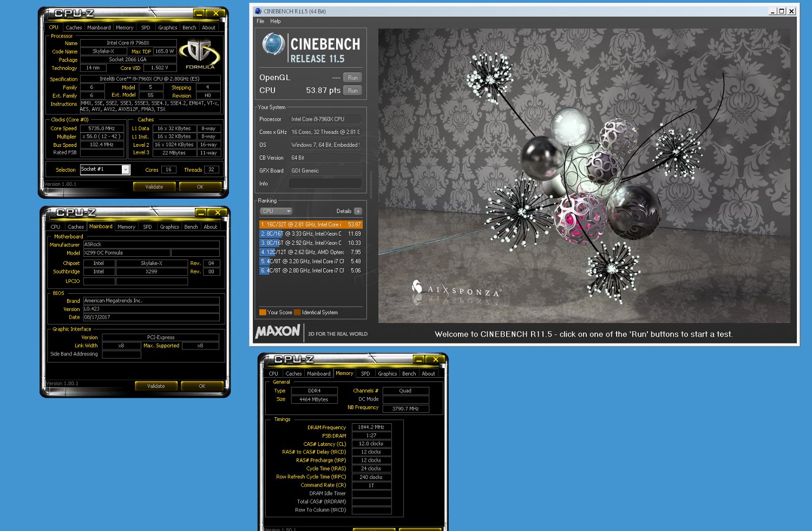Open Memory tab in top CPU-Z window
The height and width of the screenshot is (531, 812).
click(125, 28)
